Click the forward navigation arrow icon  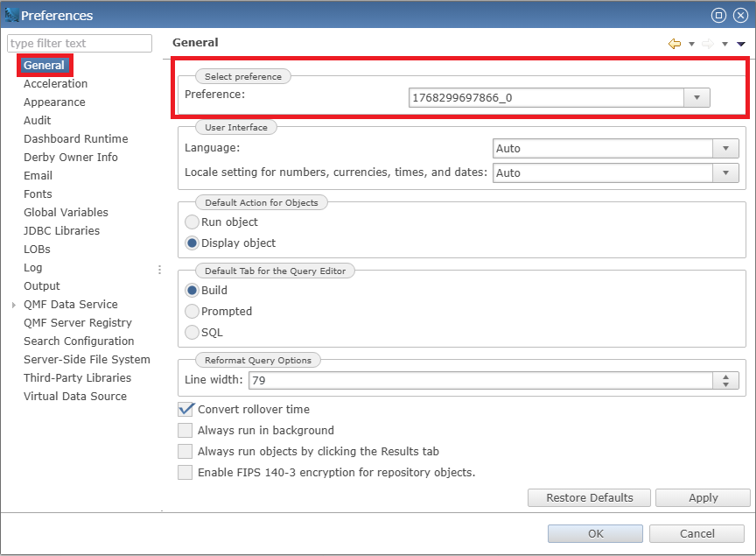[x=708, y=44]
